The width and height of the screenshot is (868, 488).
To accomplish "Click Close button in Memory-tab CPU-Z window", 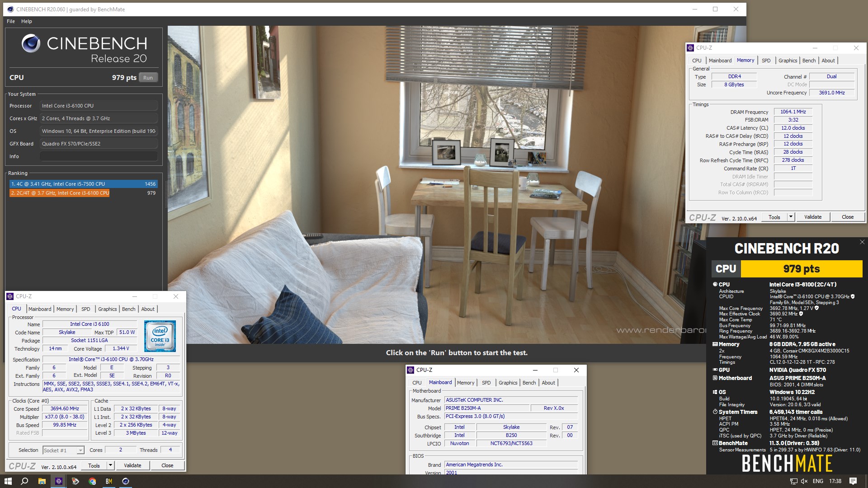I will tap(848, 217).
